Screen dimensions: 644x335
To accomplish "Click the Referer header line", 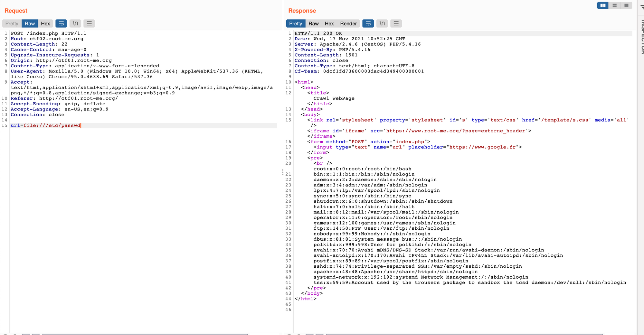I will [64, 98].
